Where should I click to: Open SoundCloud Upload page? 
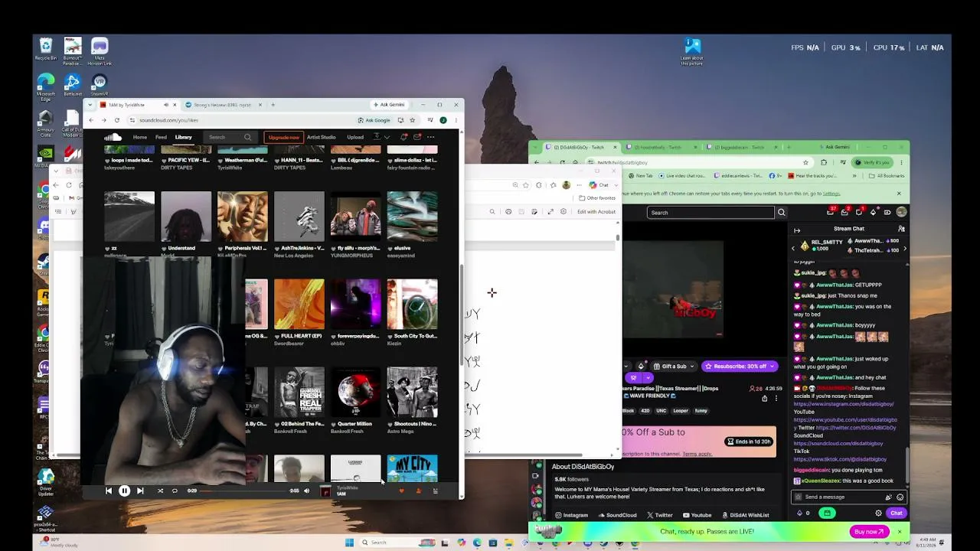tap(355, 137)
